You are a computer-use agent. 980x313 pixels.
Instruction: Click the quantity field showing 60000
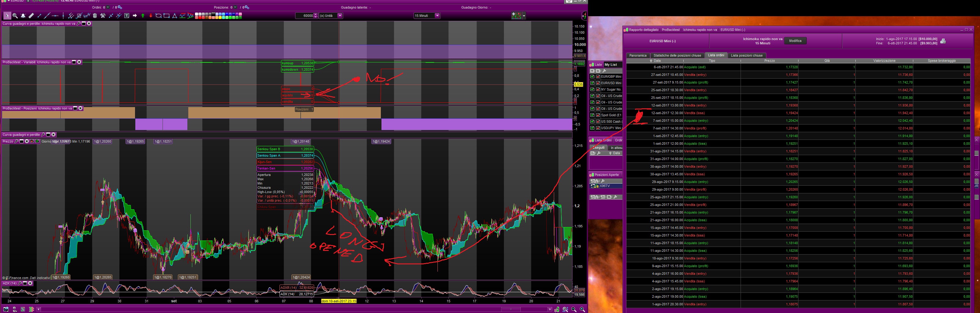(x=304, y=16)
